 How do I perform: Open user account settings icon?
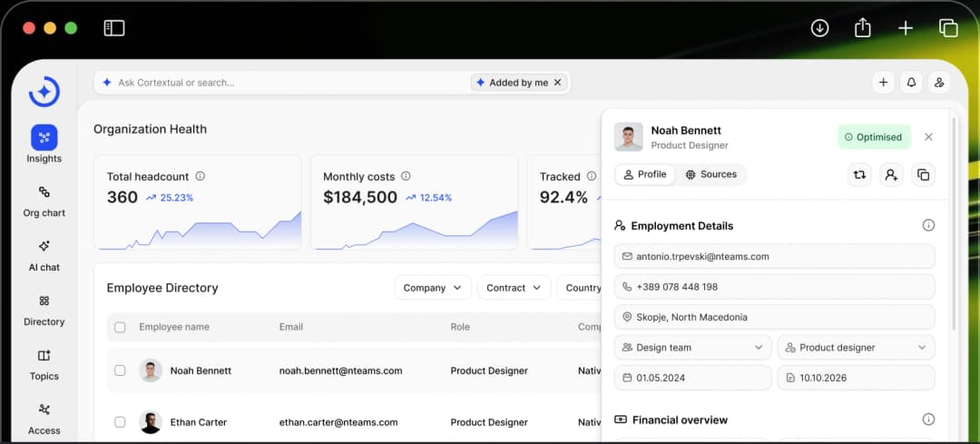click(939, 83)
